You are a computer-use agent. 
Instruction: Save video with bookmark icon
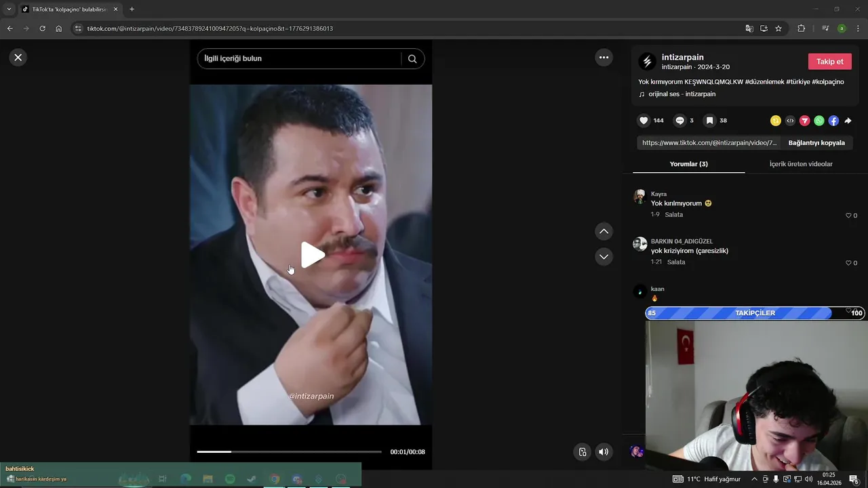(709, 121)
